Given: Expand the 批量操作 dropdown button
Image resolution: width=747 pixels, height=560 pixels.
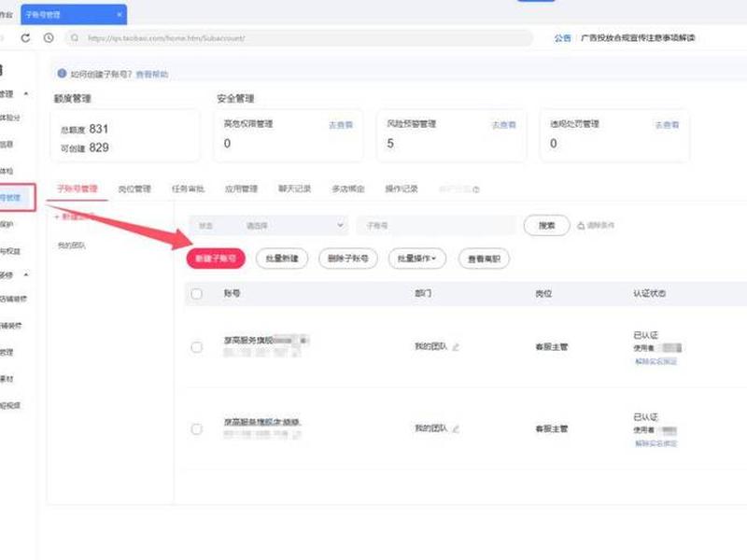Looking at the screenshot, I should coord(417,259).
